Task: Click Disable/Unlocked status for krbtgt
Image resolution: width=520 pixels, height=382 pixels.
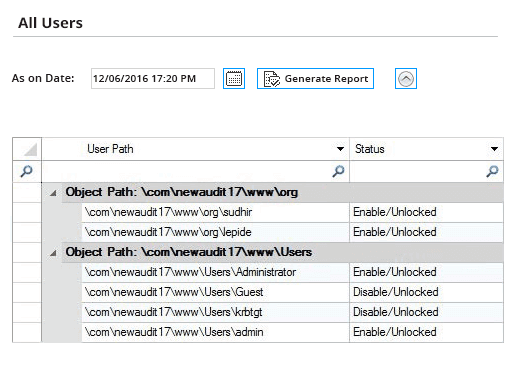Action: (426, 312)
